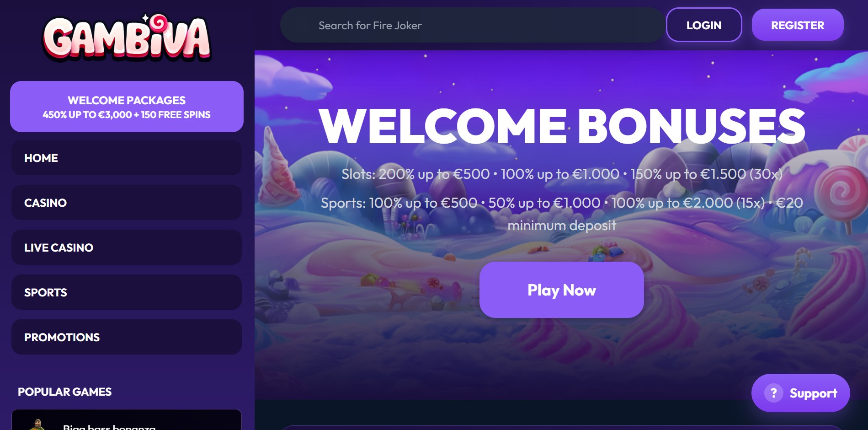Click the Register button
The height and width of the screenshot is (430, 868).
click(x=798, y=25)
